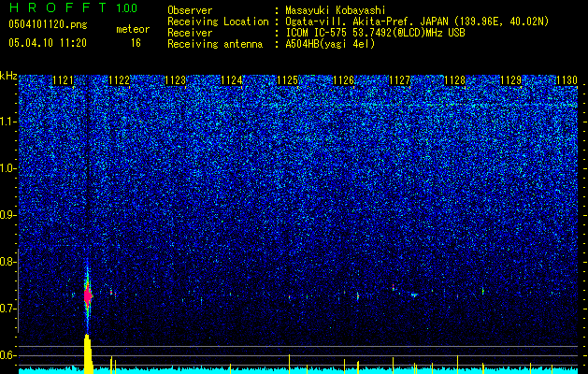Viewport: 588px width, 374px height.
Task: Click the 0.8 kHz frequency axis label
Action: [x=7, y=262]
